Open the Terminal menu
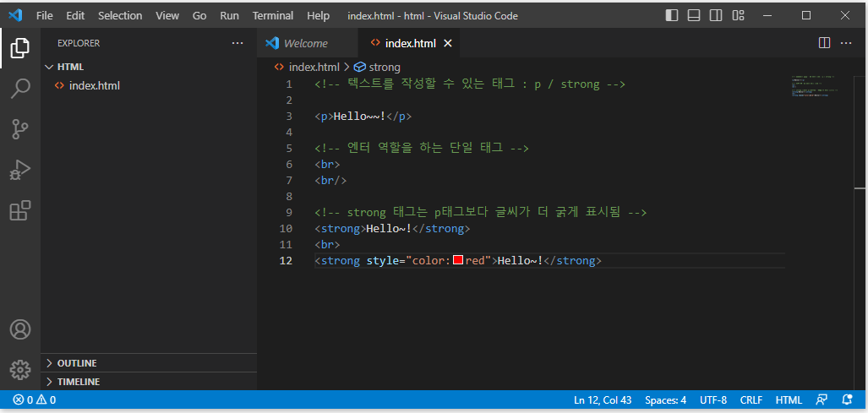868x413 pixels. (272, 15)
